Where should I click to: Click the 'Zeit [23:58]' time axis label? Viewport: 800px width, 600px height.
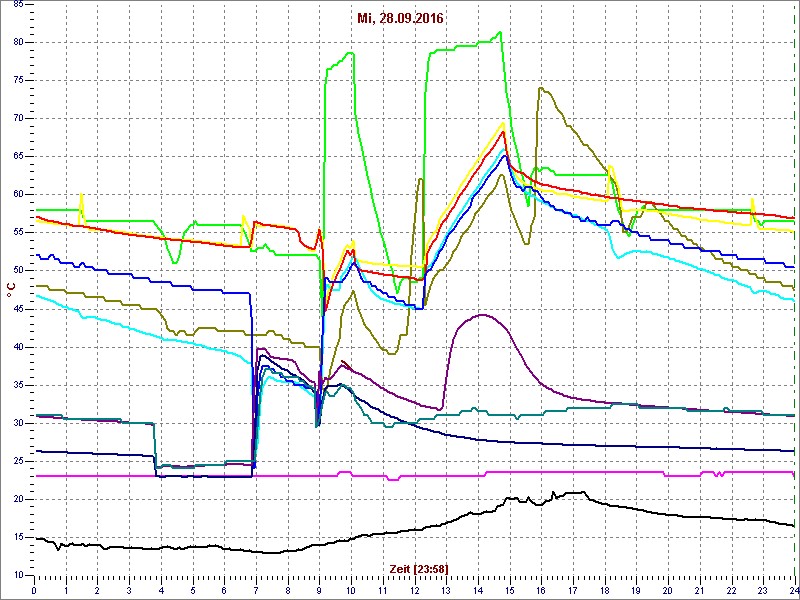point(419,568)
